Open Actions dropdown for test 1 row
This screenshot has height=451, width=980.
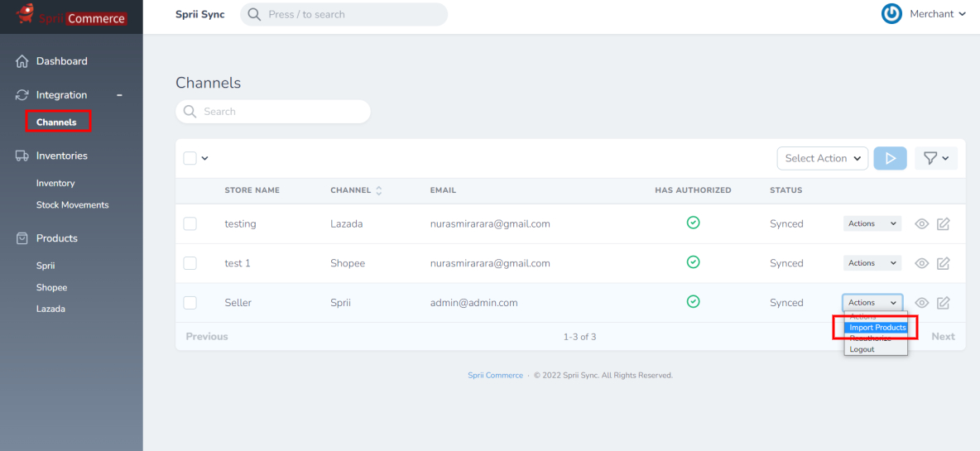click(872, 263)
